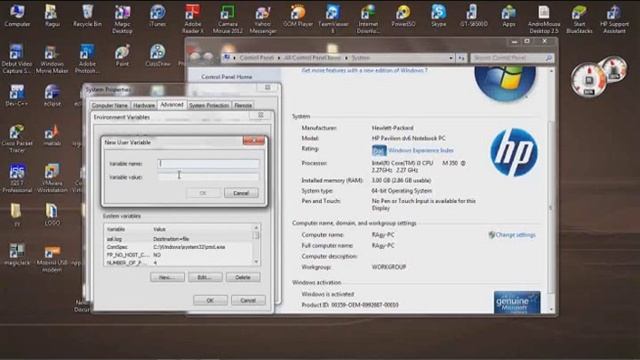
Task: Click the Change settings link
Action: (x=515, y=235)
